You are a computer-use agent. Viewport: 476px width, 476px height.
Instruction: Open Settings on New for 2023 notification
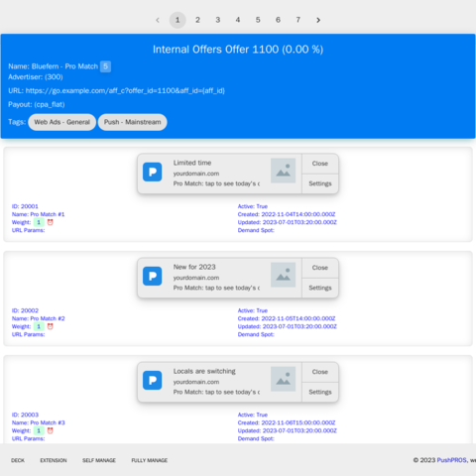[x=320, y=288]
